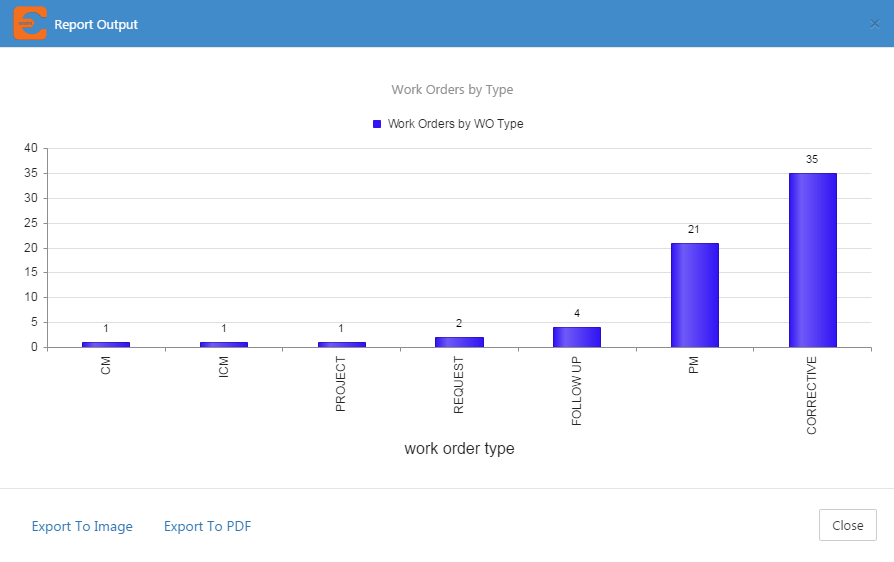
Task: Click the CORRECTIVE axis label
Action: point(811,395)
